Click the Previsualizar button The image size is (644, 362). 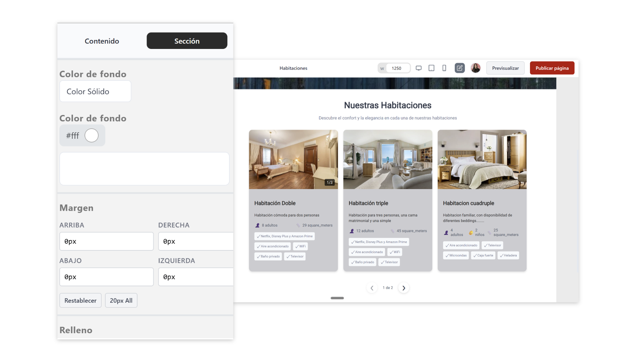505,68
